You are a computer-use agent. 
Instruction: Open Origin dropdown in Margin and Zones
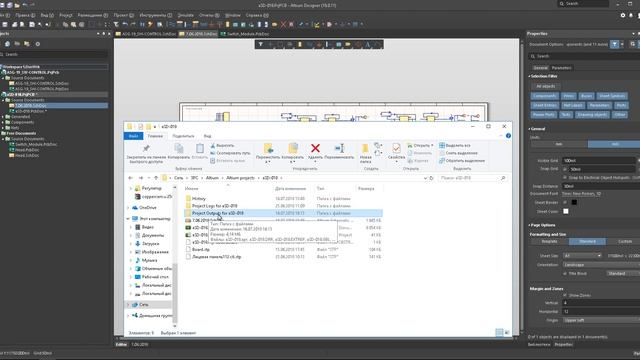(x=601, y=320)
